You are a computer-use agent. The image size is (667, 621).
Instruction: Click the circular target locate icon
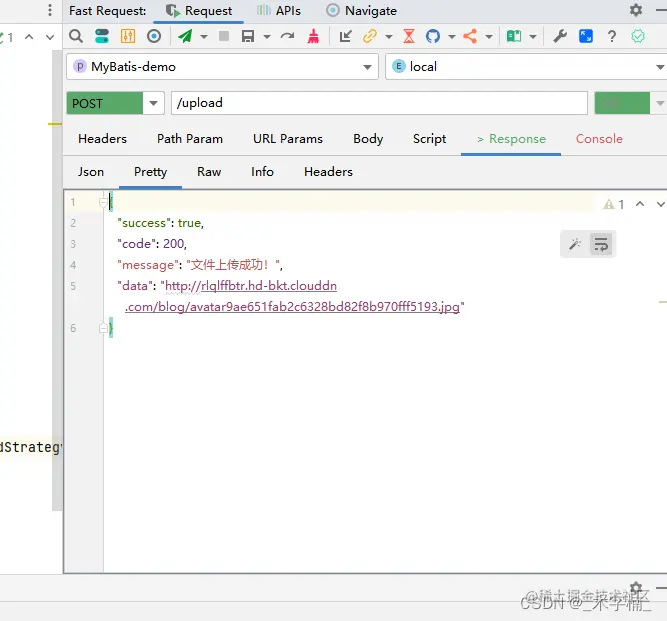pyautogui.click(x=154, y=36)
